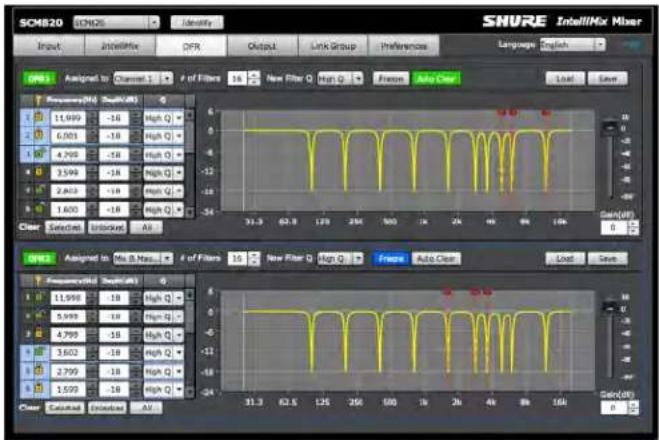Toggle the DFR2 enable button
The image size is (659, 440).
coord(39,258)
